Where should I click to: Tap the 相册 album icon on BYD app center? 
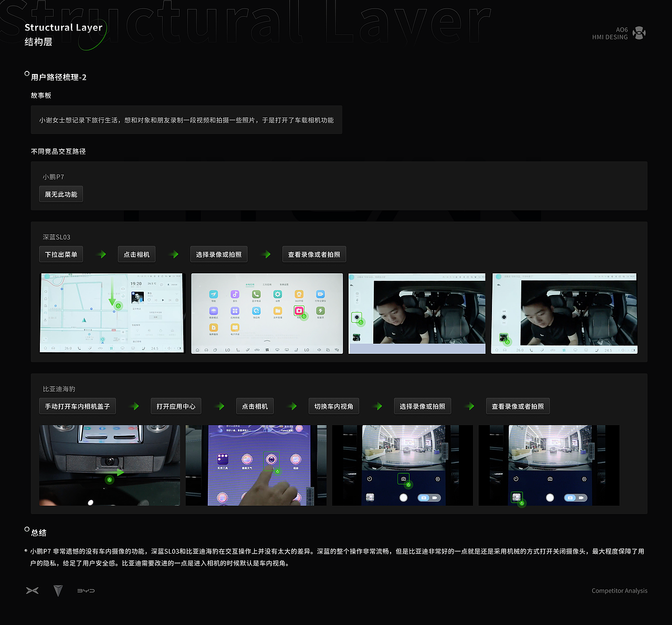pyautogui.click(x=296, y=459)
